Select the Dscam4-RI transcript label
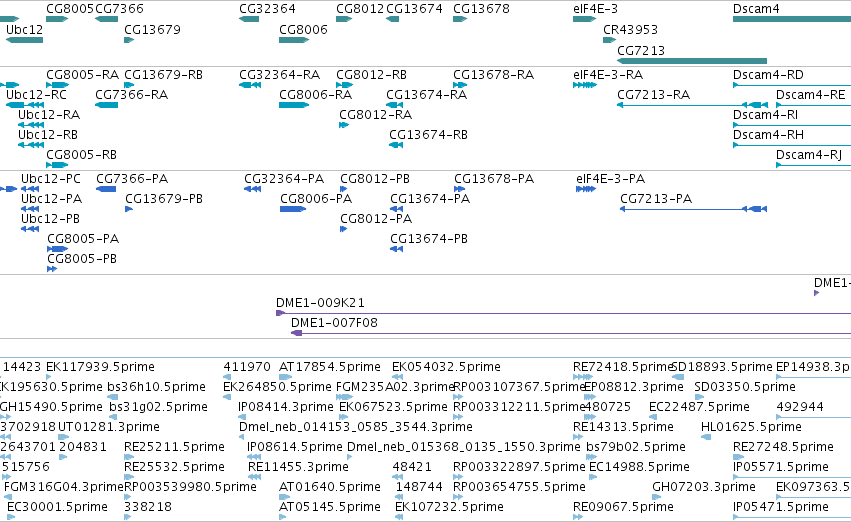The image size is (851, 522). click(765, 114)
